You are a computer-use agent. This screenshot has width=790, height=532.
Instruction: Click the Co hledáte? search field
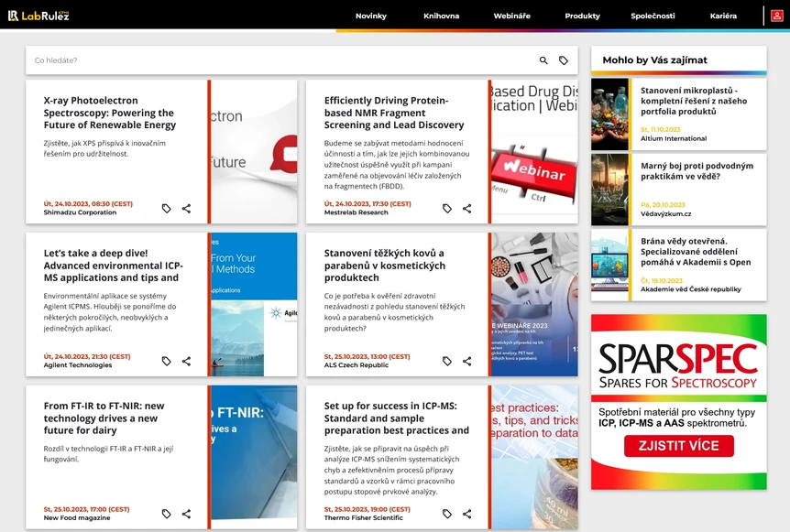282,60
